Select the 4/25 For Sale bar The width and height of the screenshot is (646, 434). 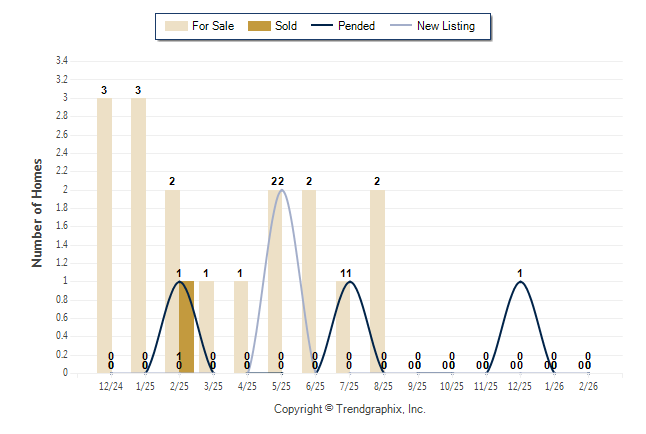click(x=241, y=327)
